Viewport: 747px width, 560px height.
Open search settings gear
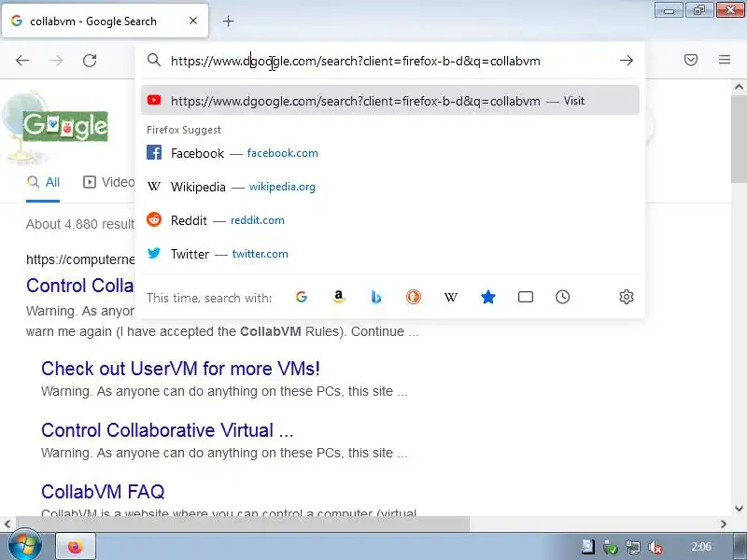(626, 297)
